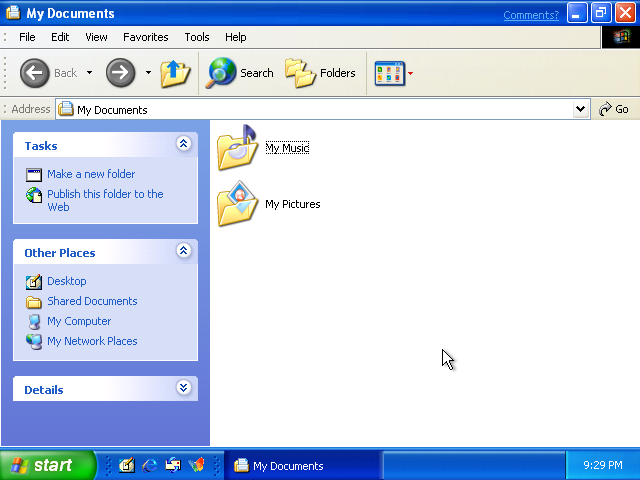Open the Forward history dropdown arrow
Image resolution: width=640 pixels, height=480 pixels.
[x=148, y=73]
